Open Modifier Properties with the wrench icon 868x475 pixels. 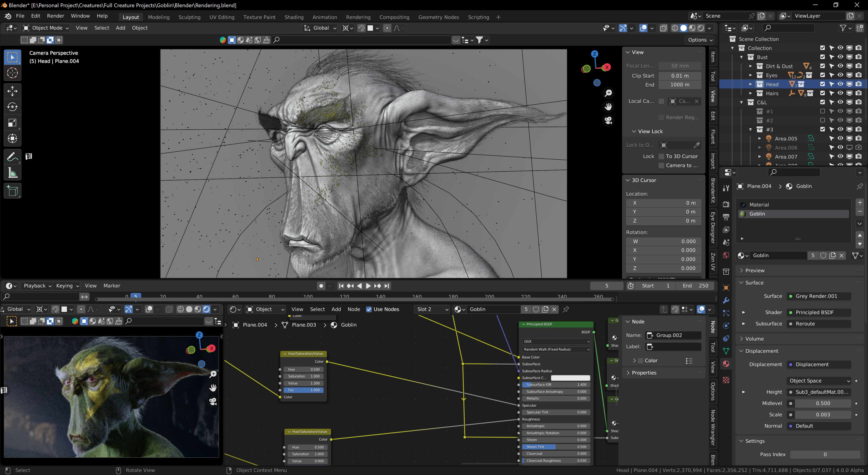point(726,300)
